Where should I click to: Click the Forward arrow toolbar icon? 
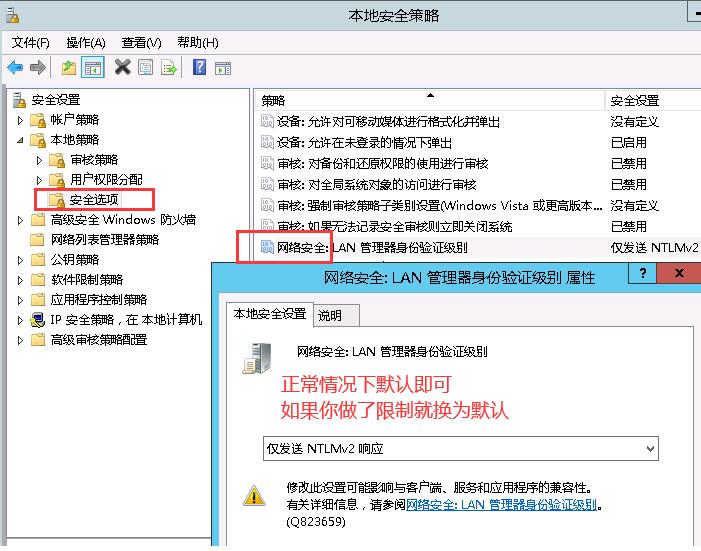click(38, 68)
